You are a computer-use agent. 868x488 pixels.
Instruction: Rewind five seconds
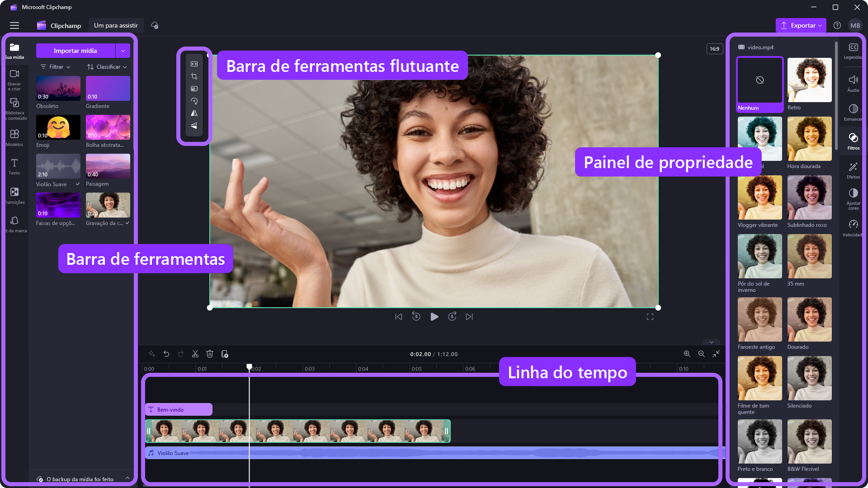point(416,316)
